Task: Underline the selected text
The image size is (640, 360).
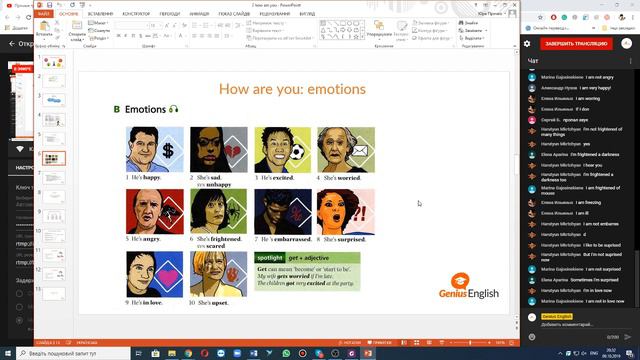Action: click(x=133, y=36)
